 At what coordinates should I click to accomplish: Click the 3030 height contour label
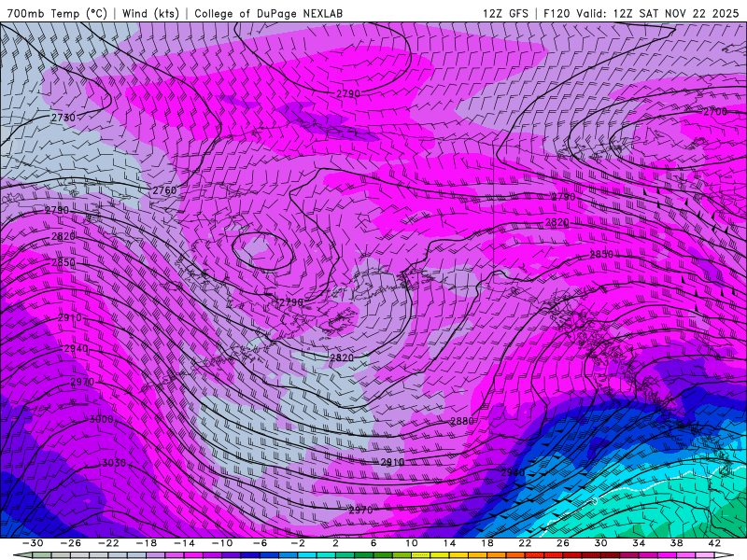pos(114,463)
